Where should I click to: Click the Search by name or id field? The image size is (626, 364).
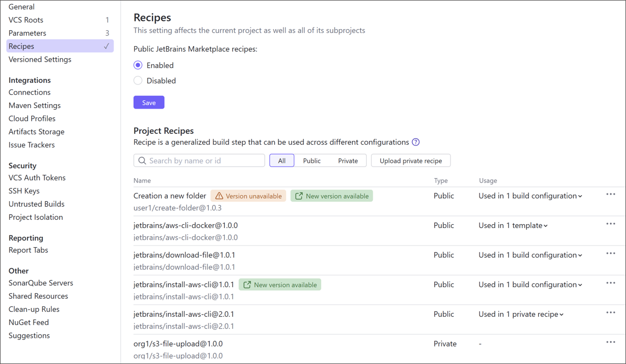(x=203, y=160)
